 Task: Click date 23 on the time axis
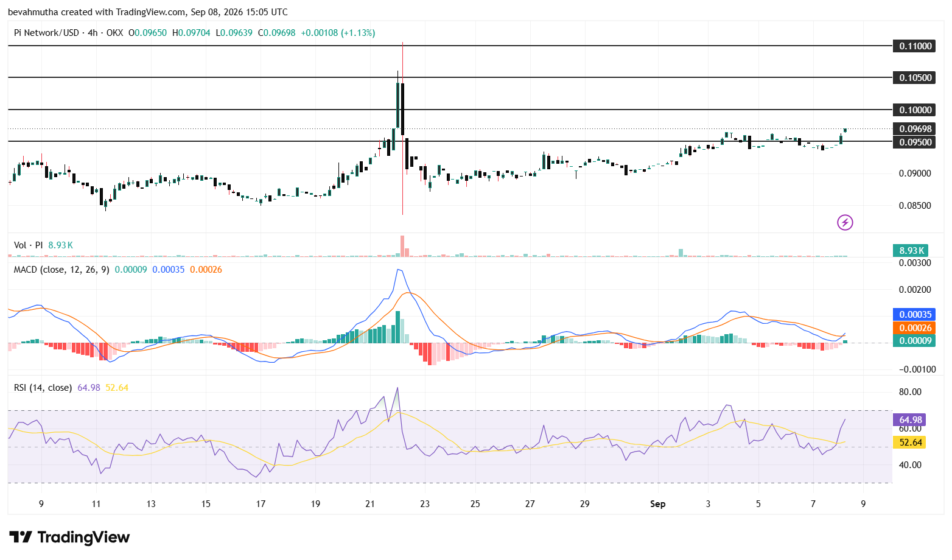(x=425, y=503)
